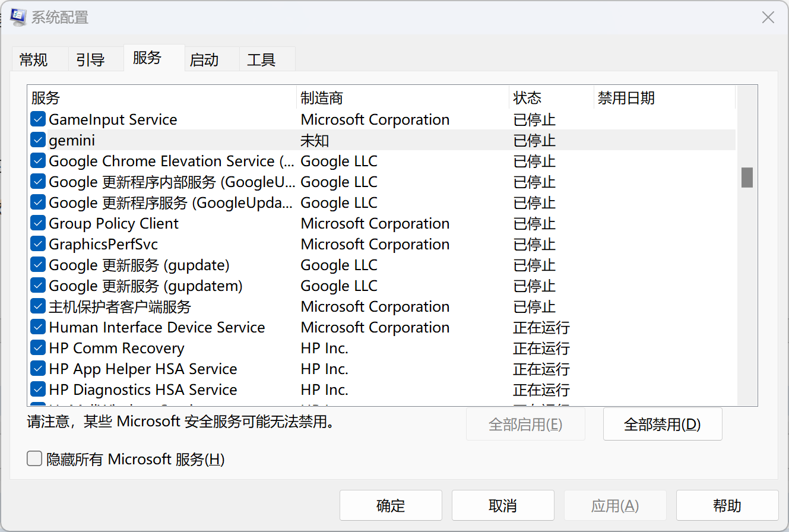Screen dimensions: 789x532
Task: Check 隐藏所有 Microsoft 服务 checkbox
Action: point(35,459)
